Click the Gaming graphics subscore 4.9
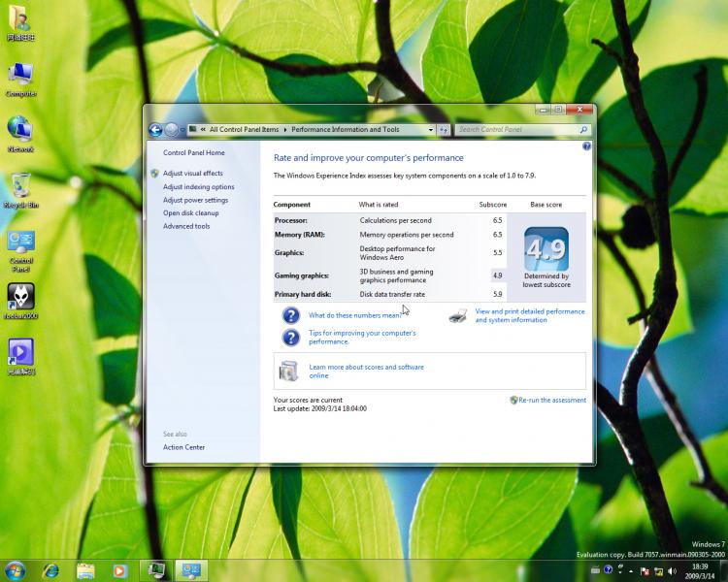The height and width of the screenshot is (582, 728). click(x=497, y=275)
